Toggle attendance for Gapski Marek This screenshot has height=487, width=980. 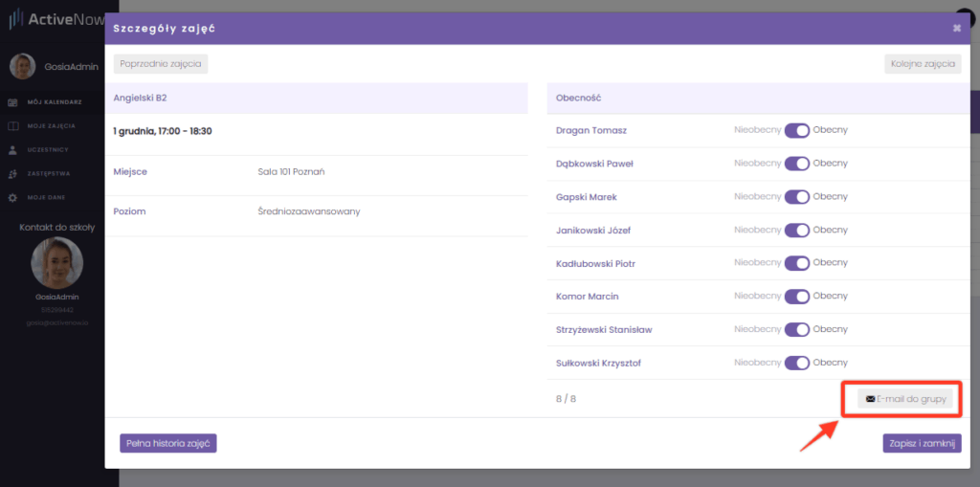[797, 197]
